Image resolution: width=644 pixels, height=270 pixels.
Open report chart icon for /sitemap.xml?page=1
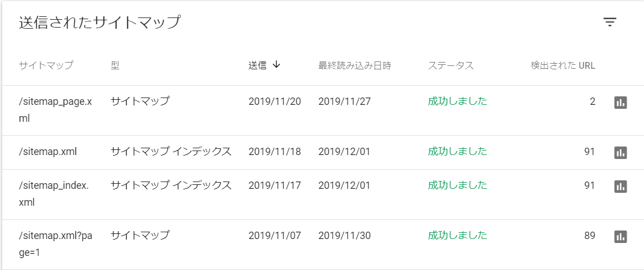point(620,236)
